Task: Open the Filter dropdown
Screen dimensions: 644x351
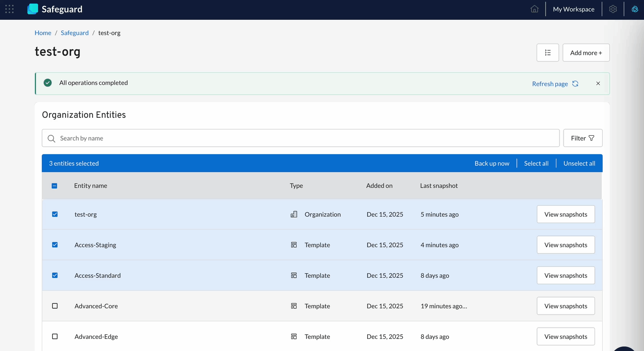Action: coord(582,138)
